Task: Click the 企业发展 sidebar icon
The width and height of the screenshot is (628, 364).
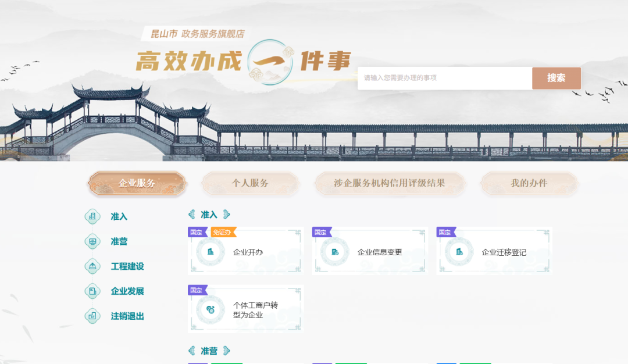Action: [92, 291]
